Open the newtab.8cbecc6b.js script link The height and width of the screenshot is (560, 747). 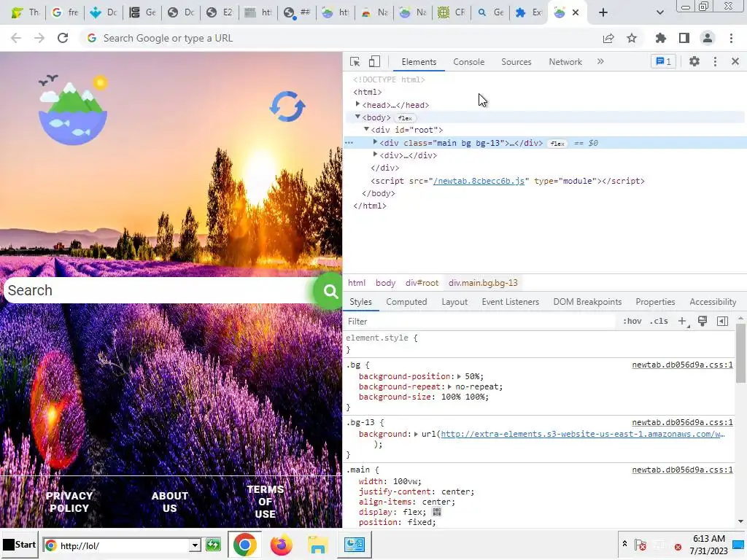[479, 181]
